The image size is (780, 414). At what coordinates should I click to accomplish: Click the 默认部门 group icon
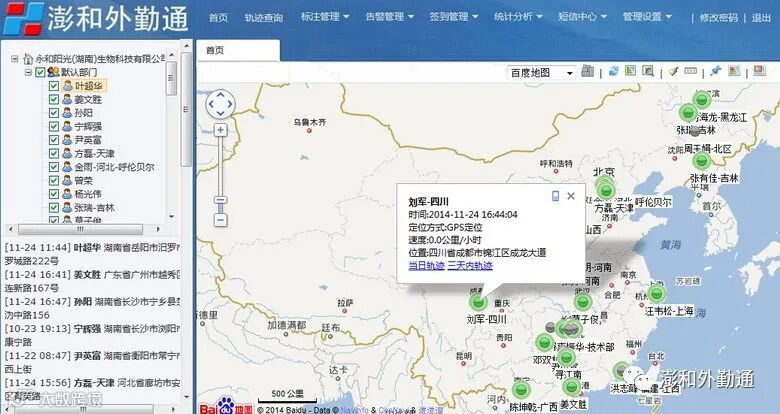click(x=53, y=72)
